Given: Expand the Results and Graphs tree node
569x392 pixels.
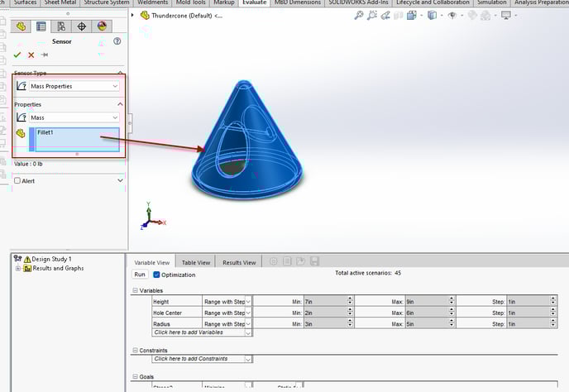Looking at the screenshot, I should tap(18, 269).
